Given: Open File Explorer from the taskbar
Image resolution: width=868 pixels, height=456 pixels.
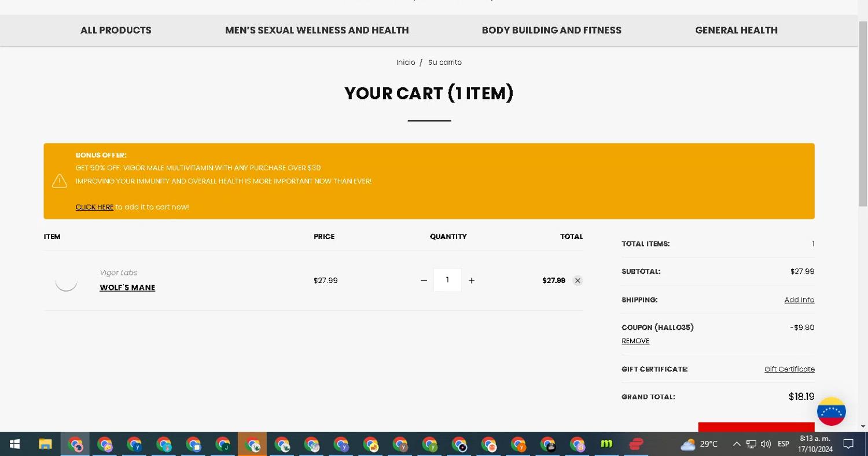Looking at the screenshot, I should point(45,444).
